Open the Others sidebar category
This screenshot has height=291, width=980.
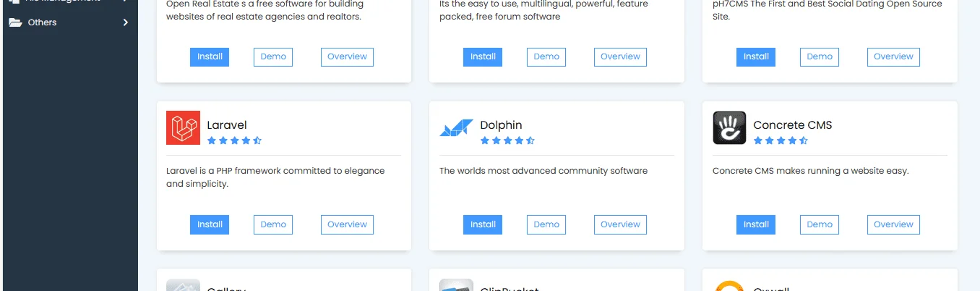pos(69,22)
